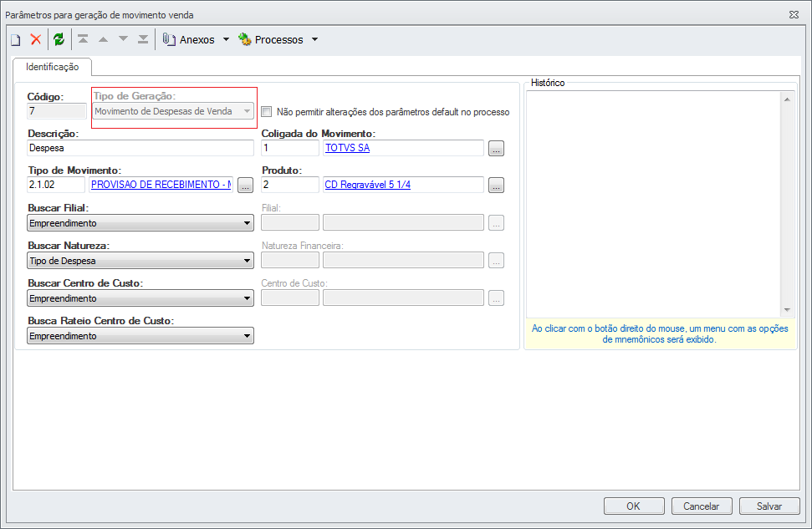812x529 pixels.
Task: Click the New record page icon
Action: click(16, 40)
